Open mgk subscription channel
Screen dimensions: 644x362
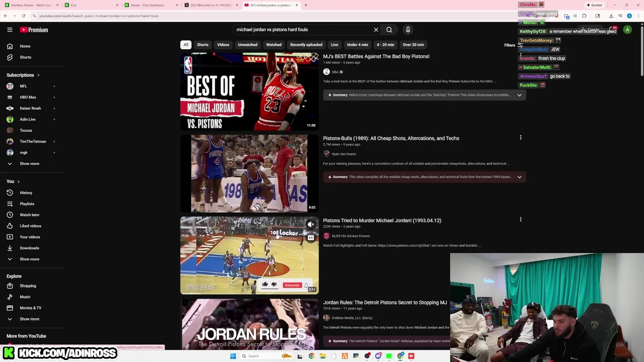[32, 152]
